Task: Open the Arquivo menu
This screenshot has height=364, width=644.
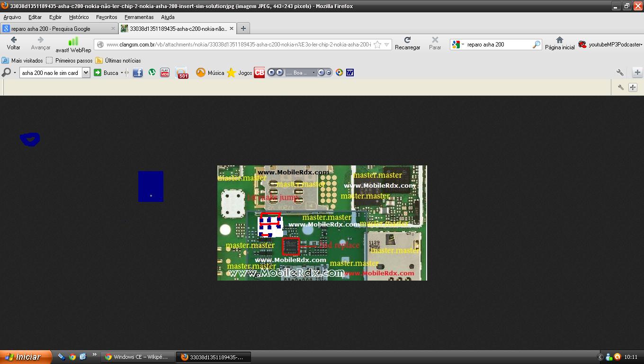Action: 12,17
